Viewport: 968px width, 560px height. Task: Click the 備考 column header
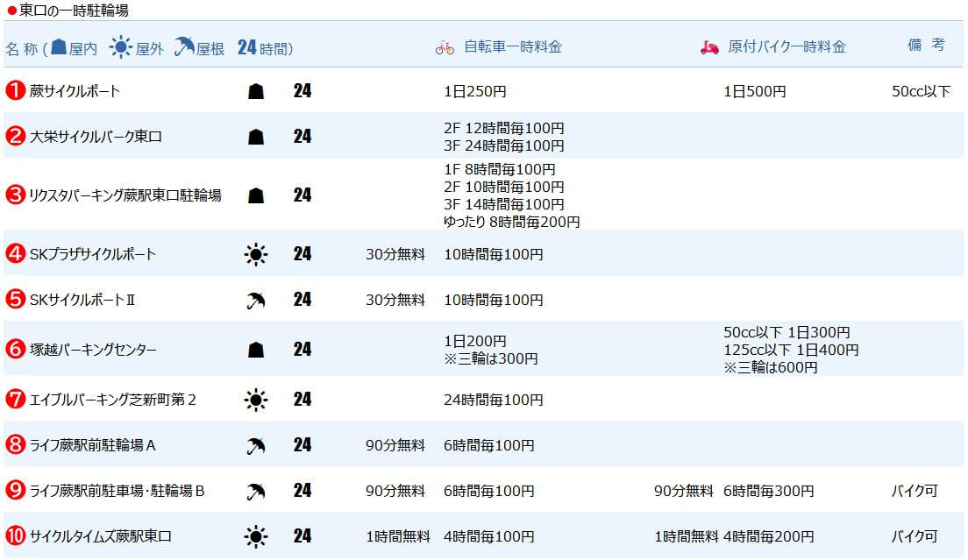pos(926,46)
